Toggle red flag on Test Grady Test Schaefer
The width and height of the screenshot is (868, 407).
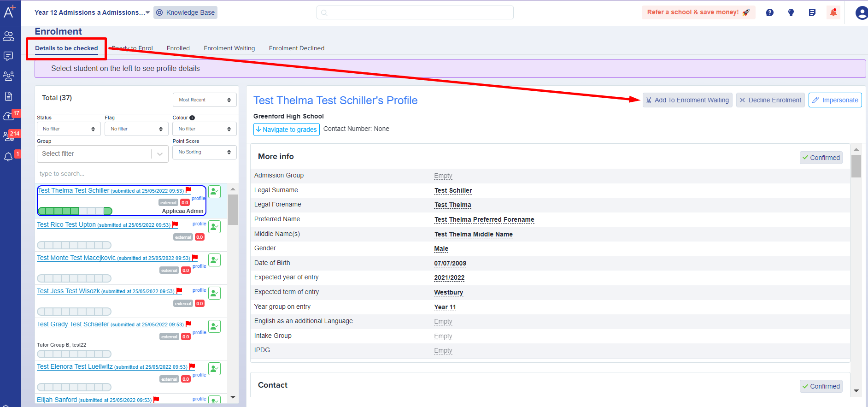click(x=188, y=324)
